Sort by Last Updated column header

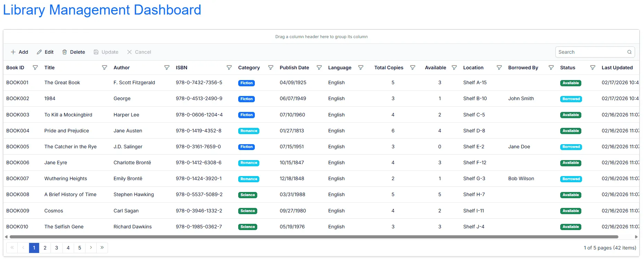pyautogui.click(x=617, y=68)
